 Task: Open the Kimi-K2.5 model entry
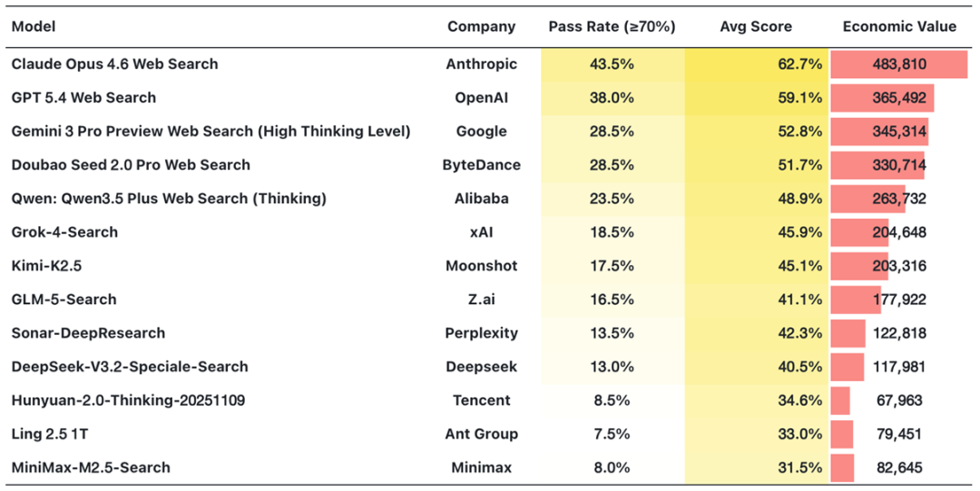coord(49,266)
